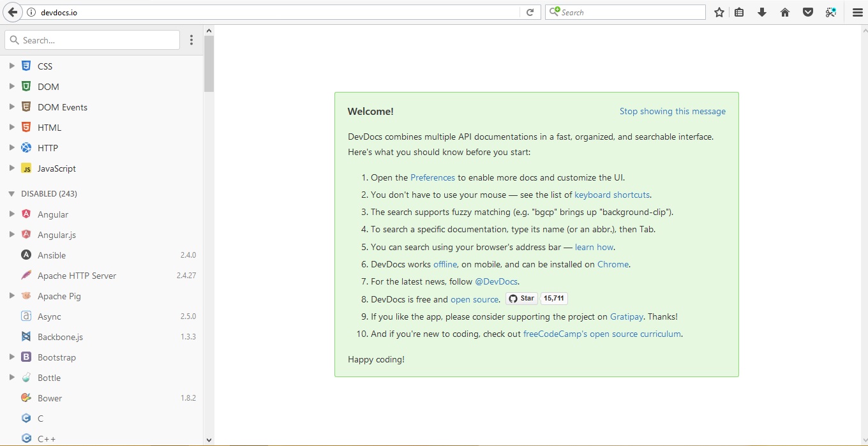Click the C language icon
Viewport: 868px width, 446px height.
point(26,419)
